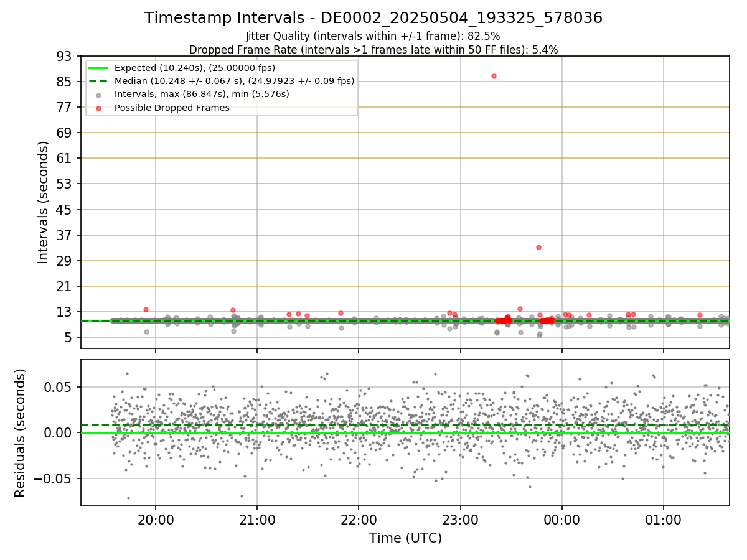The width and height of the screenshot is (747, 560).
Task: Click the 'Median (10.248 +/- 0.067 s)' legend entry
Action: pyautogui.click(x=234, y=81)
